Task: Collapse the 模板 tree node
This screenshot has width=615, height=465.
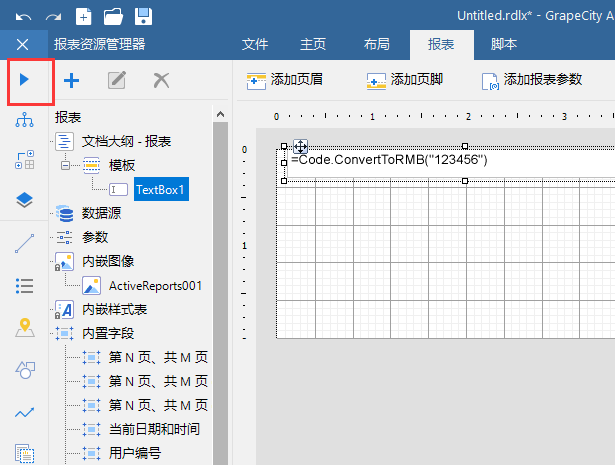Action: click(66, 165)
